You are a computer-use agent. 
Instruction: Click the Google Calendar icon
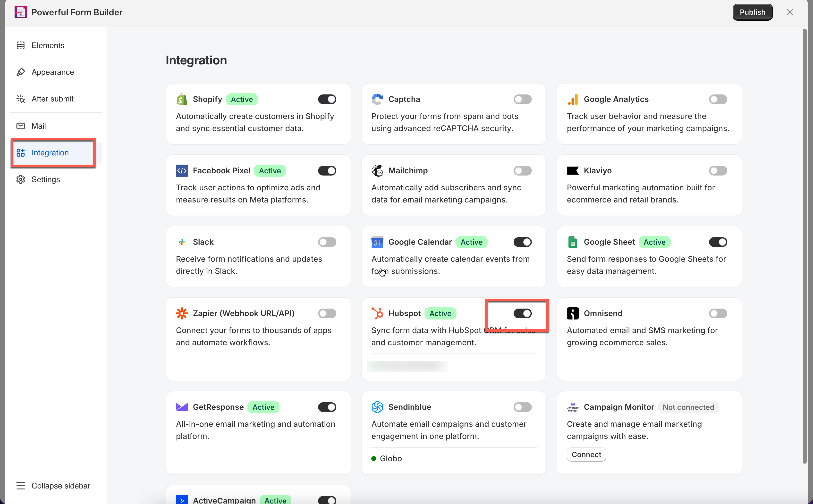(377, 242)
